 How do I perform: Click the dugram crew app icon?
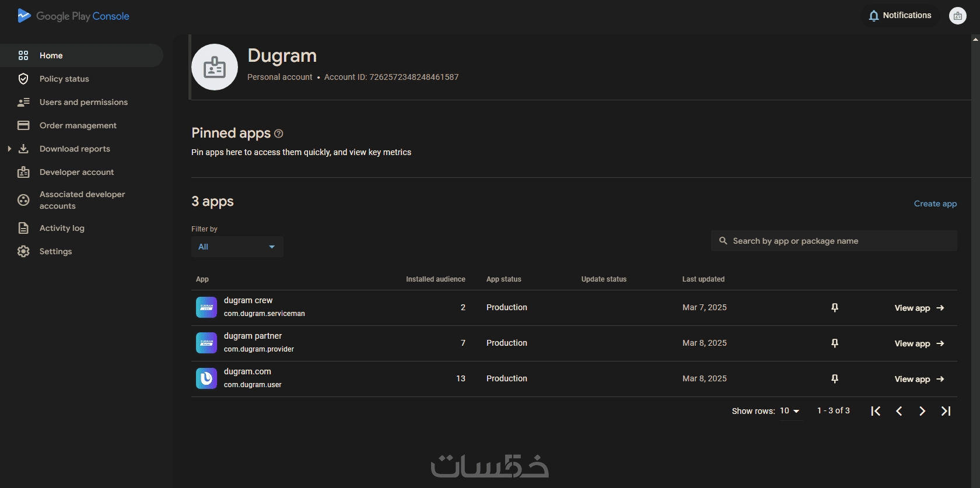(206, 307)
